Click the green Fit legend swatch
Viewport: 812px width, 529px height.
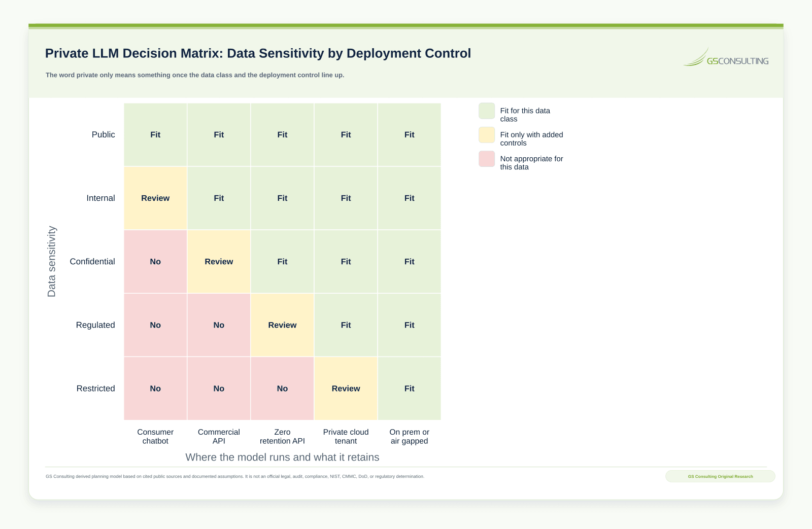click(487, 111)
